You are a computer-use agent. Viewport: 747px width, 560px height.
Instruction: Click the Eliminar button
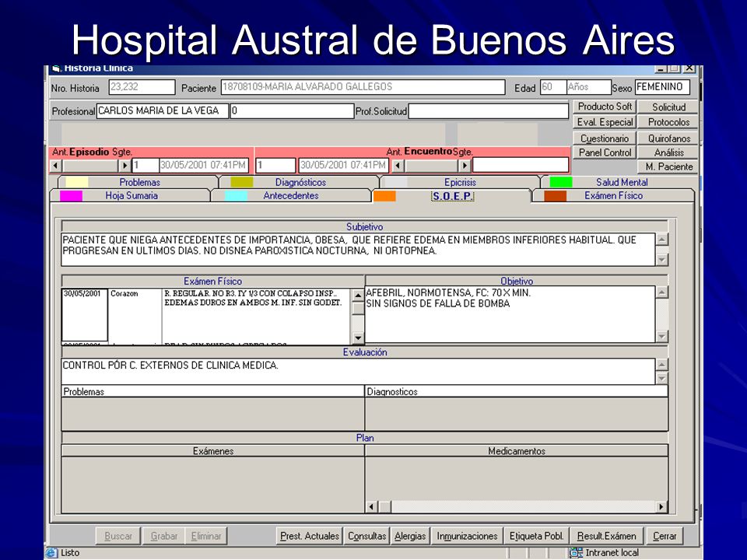click(x=205, y=536)
